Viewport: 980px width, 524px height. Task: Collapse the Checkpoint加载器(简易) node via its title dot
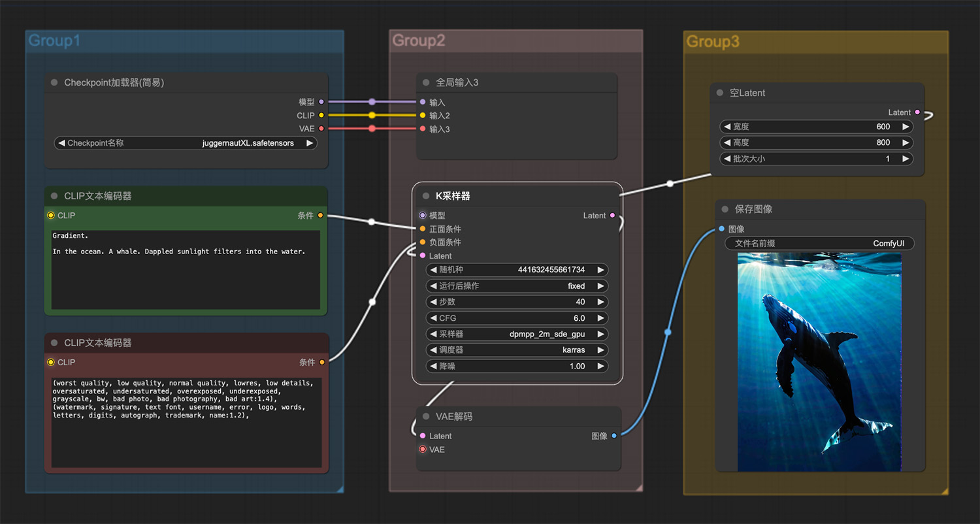[54, 82]
